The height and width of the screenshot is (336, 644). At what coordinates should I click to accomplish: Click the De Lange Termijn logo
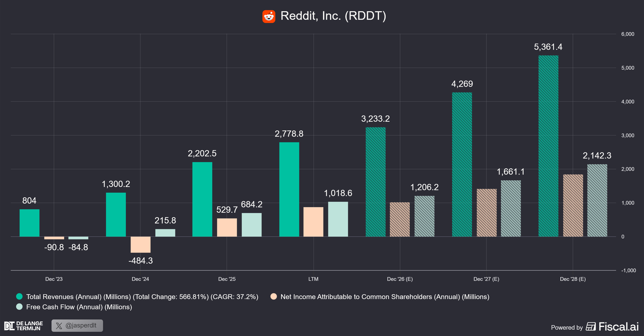point(24,326)
